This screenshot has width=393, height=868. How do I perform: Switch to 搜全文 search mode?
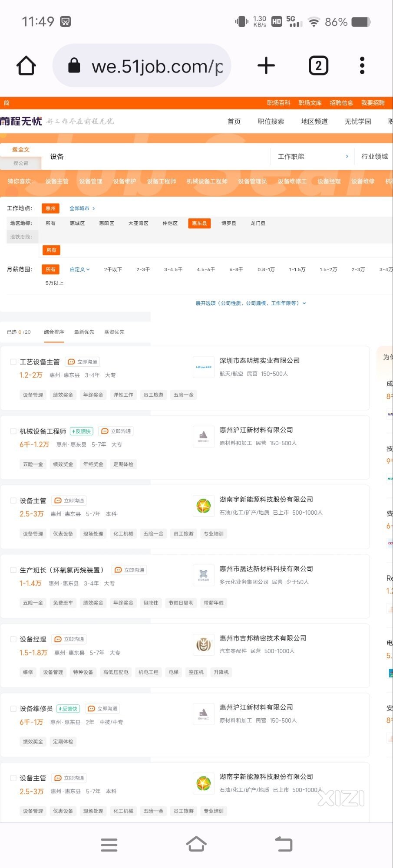click(21, 149)
